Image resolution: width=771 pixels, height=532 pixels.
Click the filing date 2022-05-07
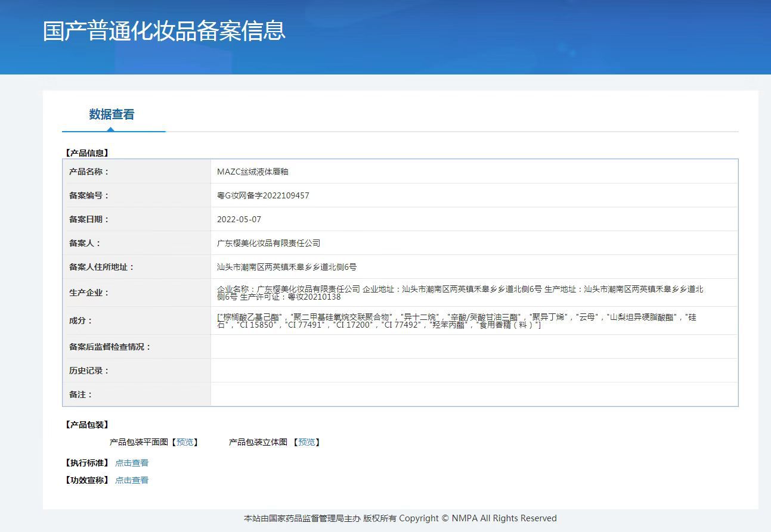(239, 219)
